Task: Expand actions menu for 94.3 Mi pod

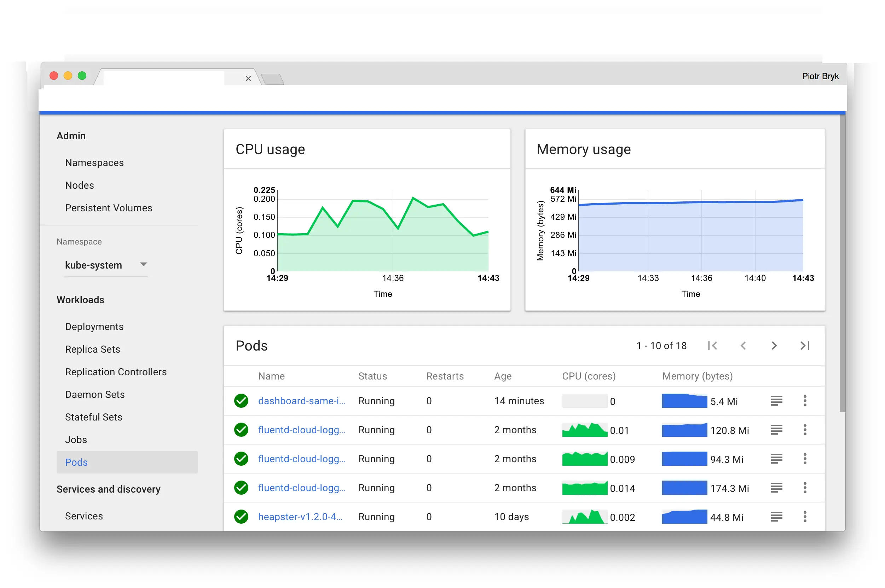Action: click(804, 459)
